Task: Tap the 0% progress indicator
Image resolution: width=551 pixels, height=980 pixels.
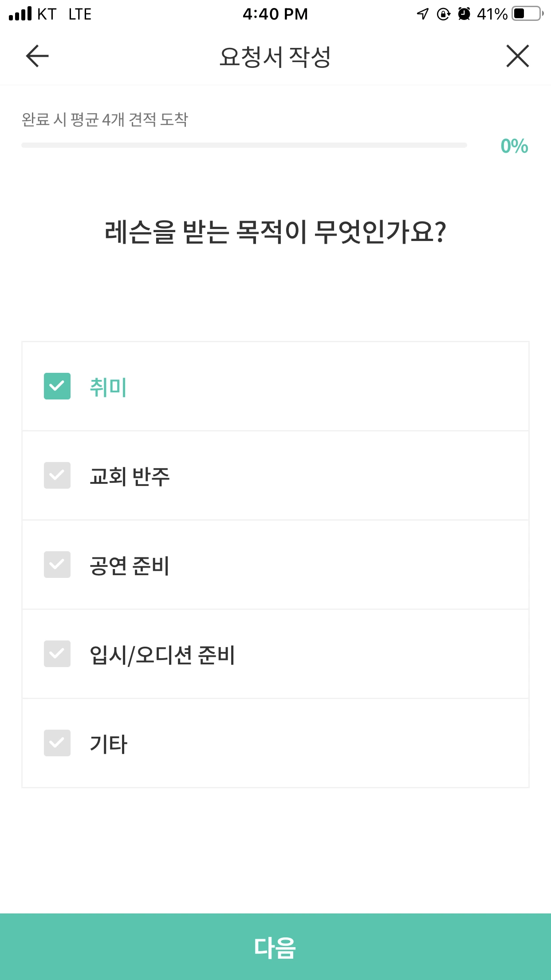Action: tap(514, 146)
